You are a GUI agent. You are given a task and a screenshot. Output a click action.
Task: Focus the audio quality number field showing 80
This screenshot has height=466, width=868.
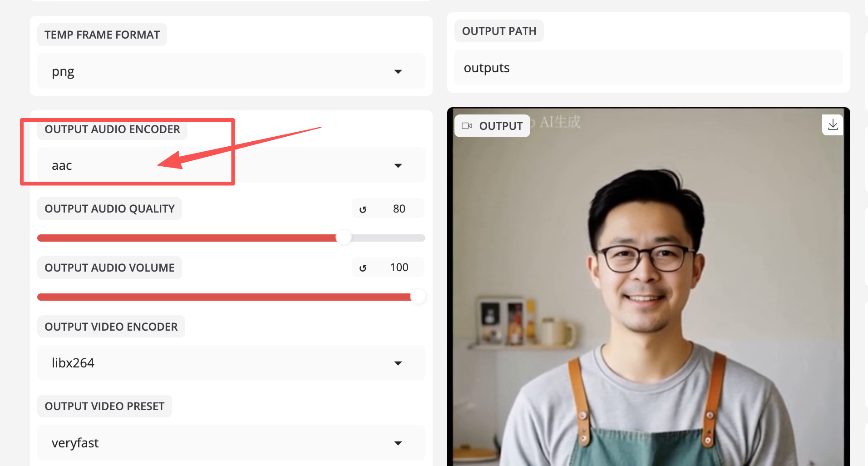tap(399, 209)
